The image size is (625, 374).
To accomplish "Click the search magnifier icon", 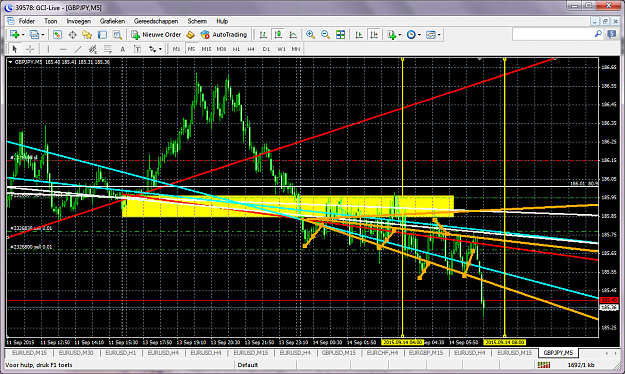I will tap(598, 34).
